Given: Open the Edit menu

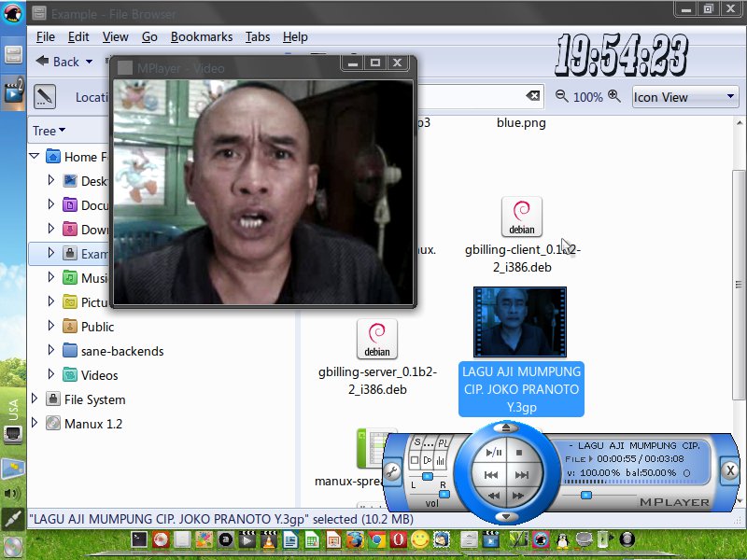Looking at the screenshot, I should (x=78, y=36).
